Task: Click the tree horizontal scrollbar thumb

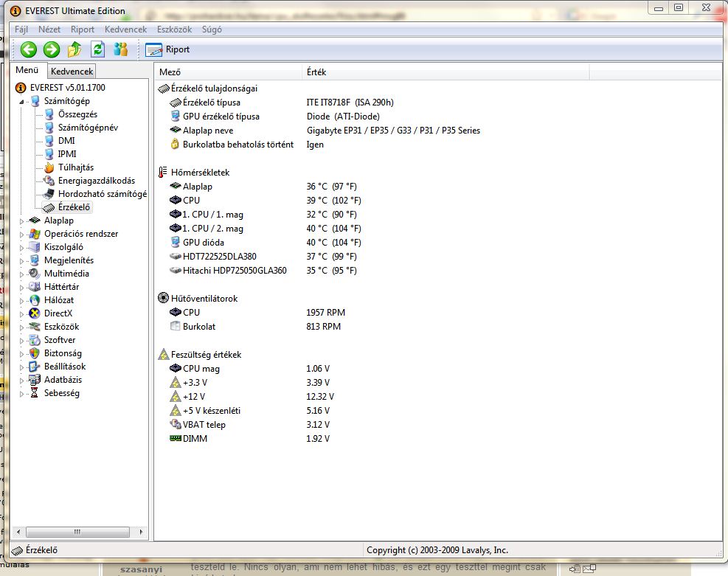Action: click(77, 532)
